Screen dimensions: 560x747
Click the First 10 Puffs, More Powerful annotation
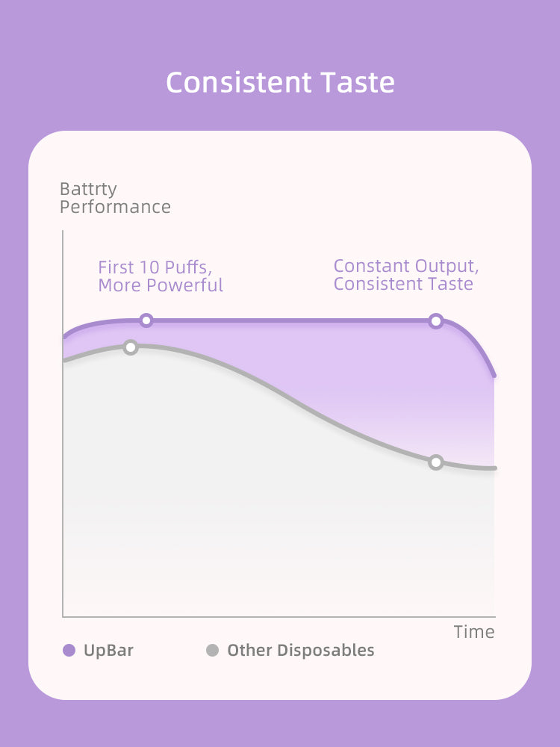point(161,276)
